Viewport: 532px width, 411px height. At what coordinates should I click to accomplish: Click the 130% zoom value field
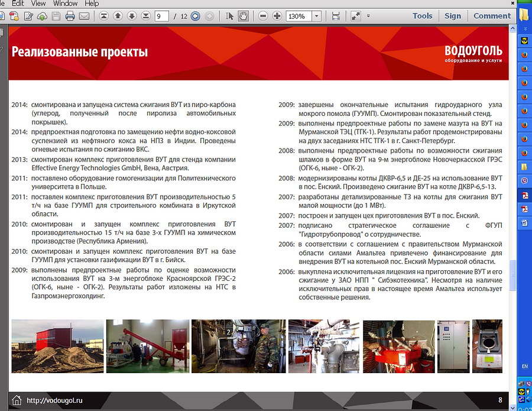[x=299, y=16]
